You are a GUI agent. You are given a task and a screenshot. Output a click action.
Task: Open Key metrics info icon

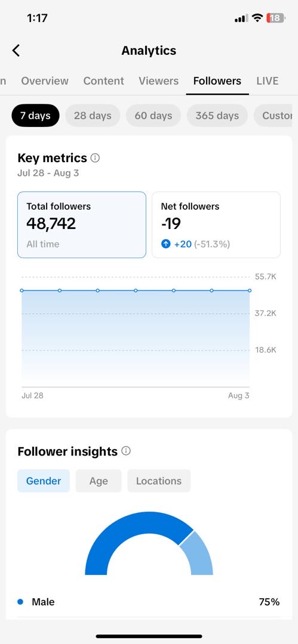tap(95, 158)
